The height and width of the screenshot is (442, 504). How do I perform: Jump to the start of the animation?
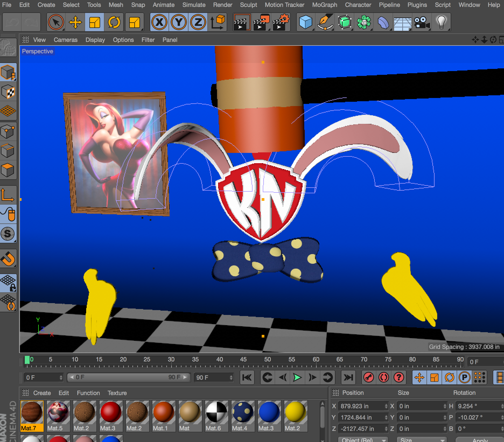pos(247,377)
